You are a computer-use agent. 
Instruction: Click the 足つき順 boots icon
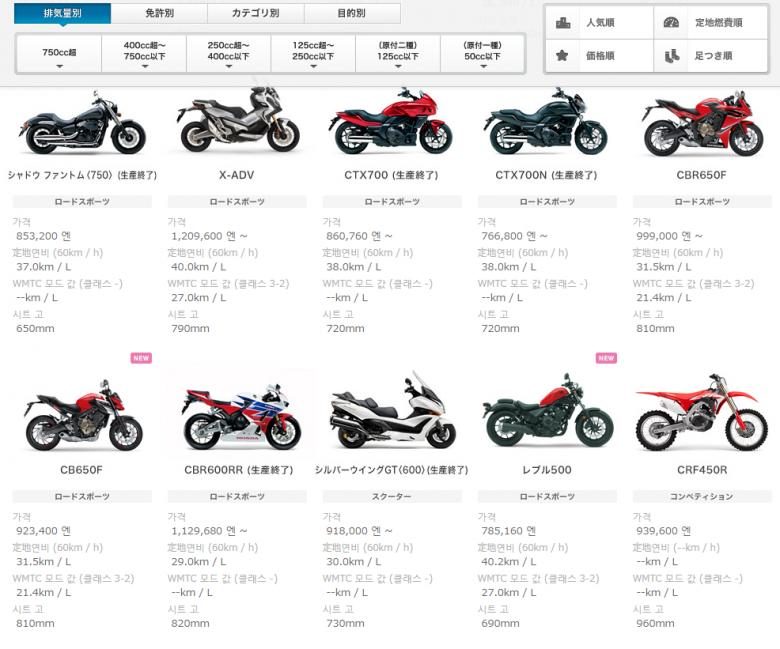672,56
